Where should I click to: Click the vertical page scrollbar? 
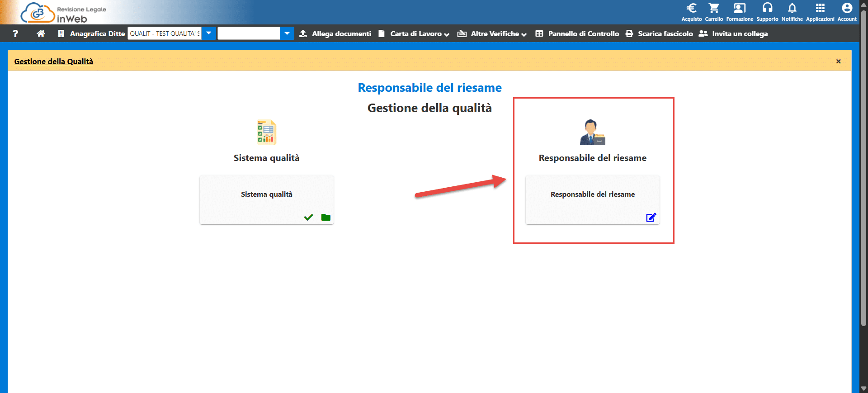(863, 167)
